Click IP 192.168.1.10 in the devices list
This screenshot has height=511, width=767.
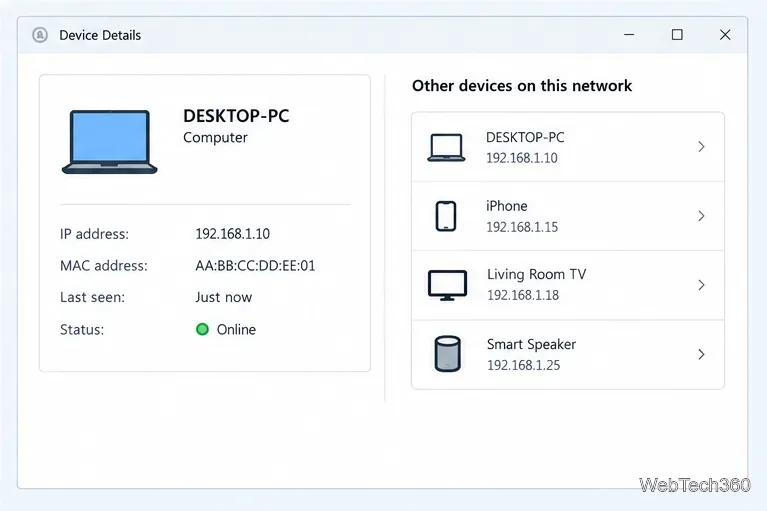point(521,158)
